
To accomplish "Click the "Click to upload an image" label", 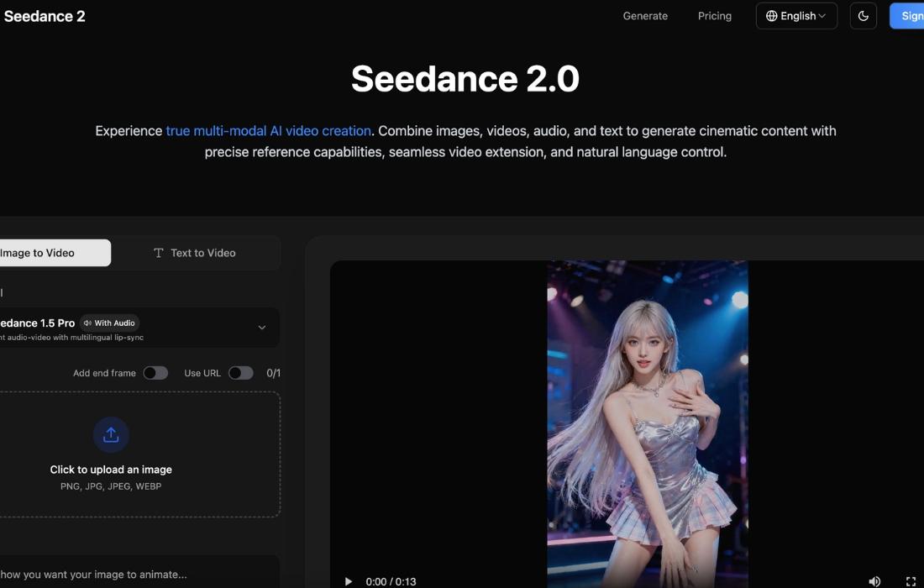I will pos(111,470).
